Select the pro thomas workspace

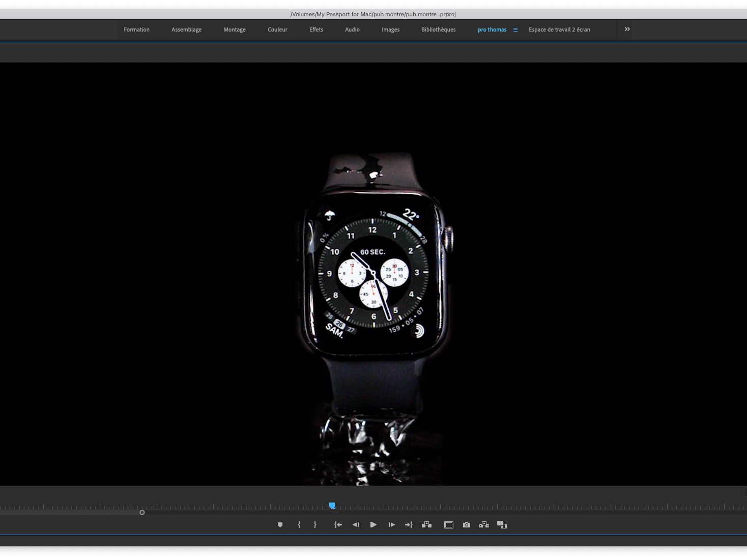coord(492,30)
